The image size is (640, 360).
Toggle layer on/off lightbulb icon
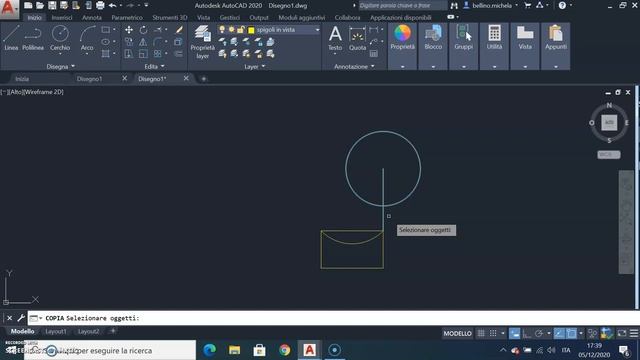[x=222, y=29]
